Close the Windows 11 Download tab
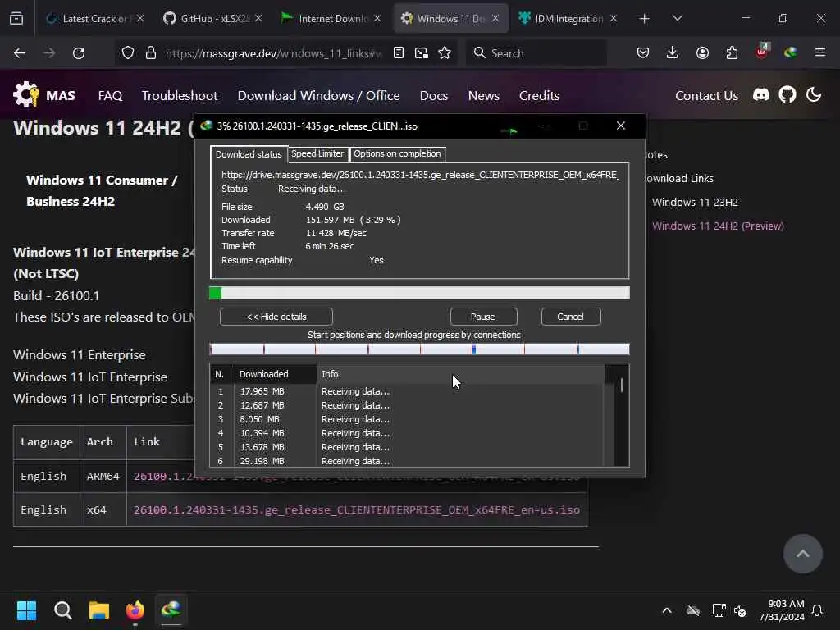This screenshot has width=840, height=630. pyautogui.click(x=495, y=19)
